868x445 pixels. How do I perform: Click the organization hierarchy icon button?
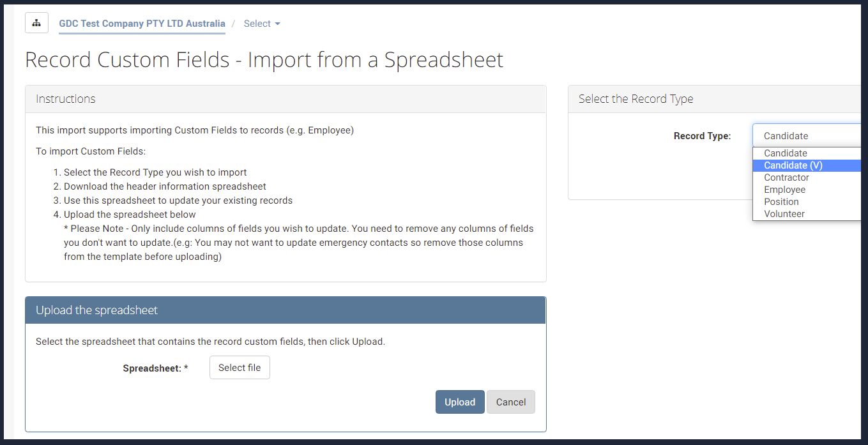tap(36, 23)
